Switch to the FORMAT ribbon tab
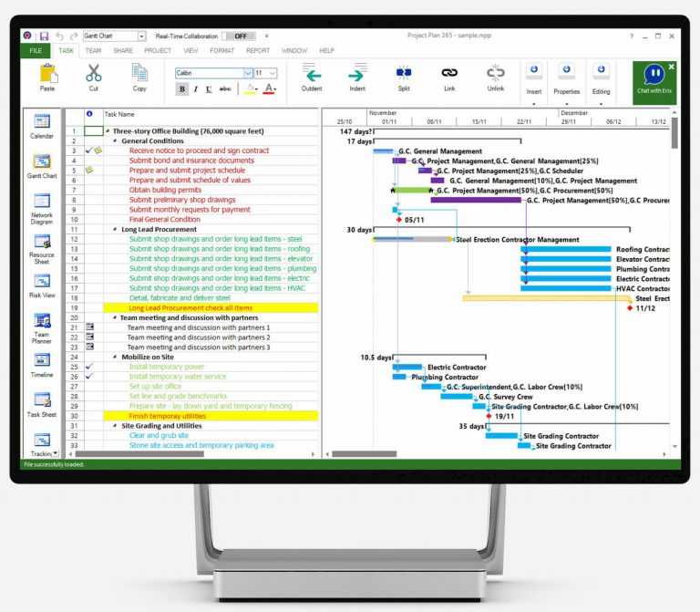700x612 pixels. coord(221,50)
